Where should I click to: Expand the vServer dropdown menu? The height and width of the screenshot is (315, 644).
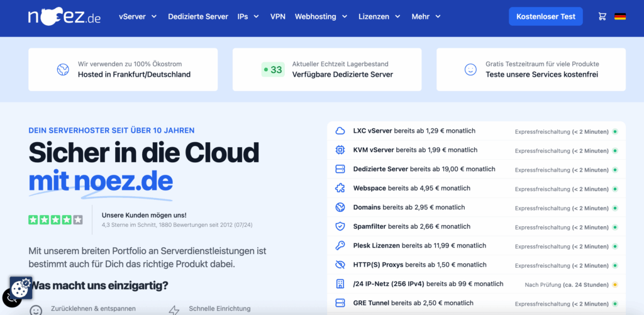point(138,17)
